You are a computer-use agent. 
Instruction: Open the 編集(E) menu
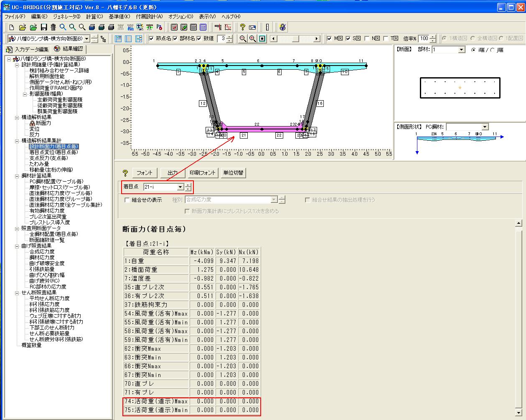click(x=39, y=17)
